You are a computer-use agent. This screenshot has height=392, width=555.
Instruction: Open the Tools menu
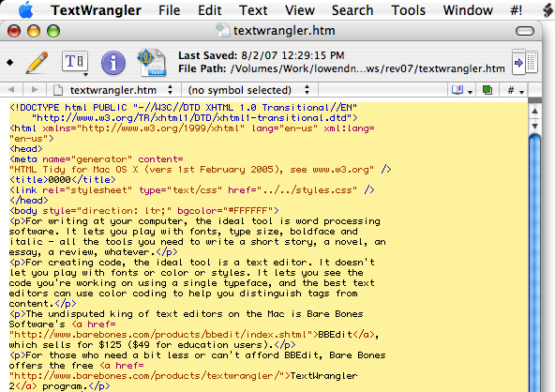(x=408, y=10)
